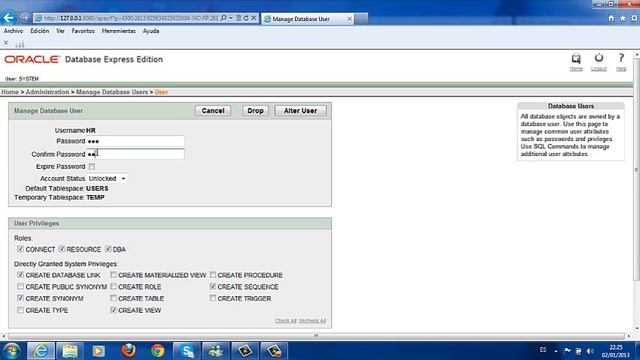
Task: Launch Firefox from the taskbar
Action: tap(129, 351)
